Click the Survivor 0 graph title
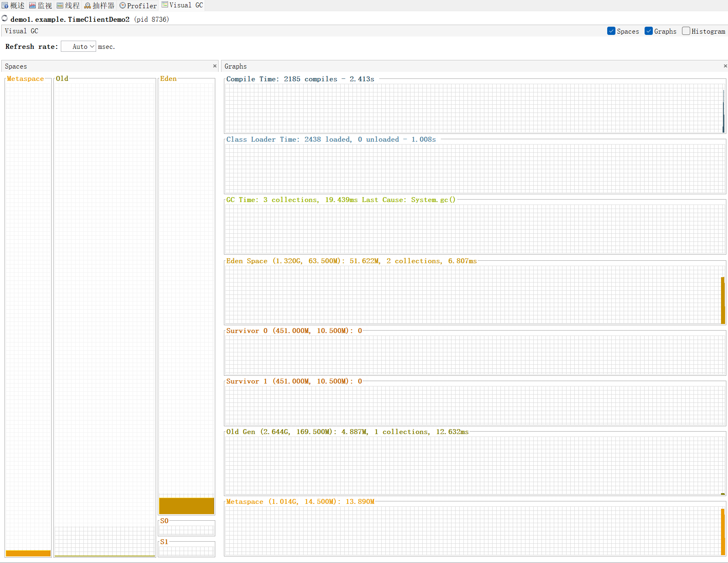 click(294, 331)
